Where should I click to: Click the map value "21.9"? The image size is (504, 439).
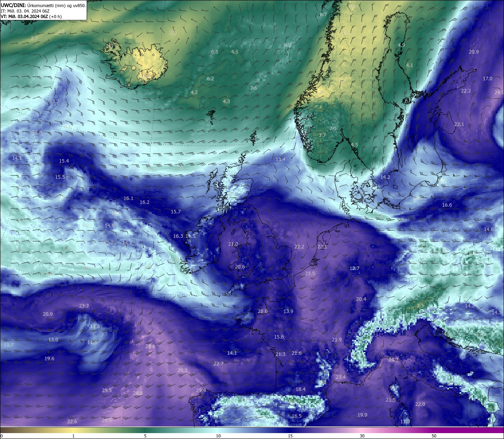(337, 340)
